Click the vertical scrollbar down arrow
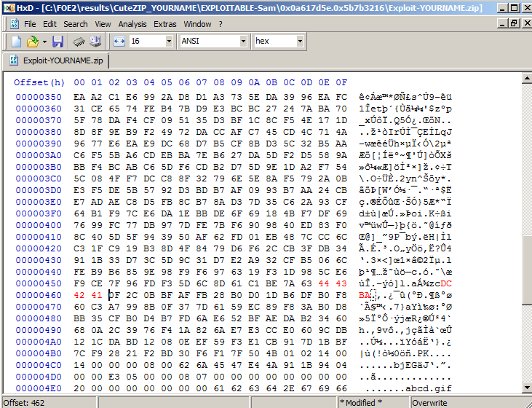The height and width of the screenshot is (408, 532). [x=527, y=388]
